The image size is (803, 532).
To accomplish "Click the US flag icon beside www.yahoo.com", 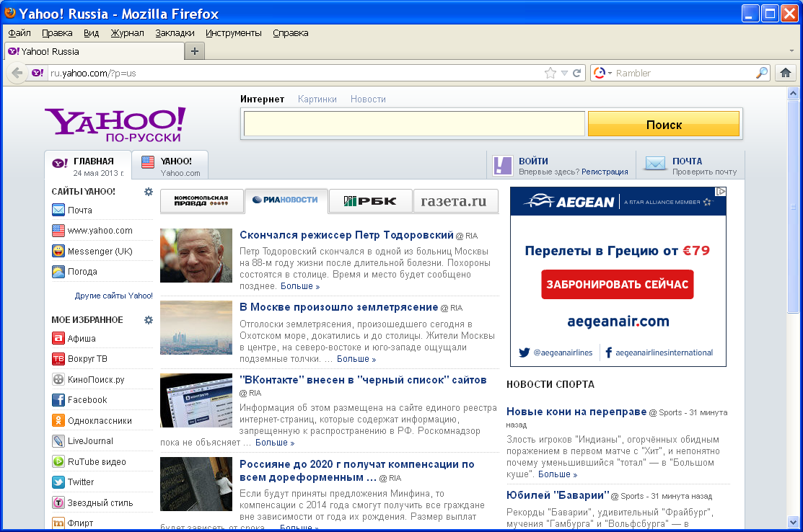I will click(x=58, y=231).
